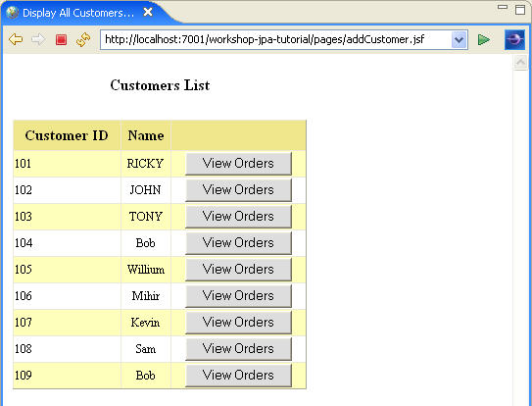Click into the address URL field
The image size is (532, 406).
276,40
